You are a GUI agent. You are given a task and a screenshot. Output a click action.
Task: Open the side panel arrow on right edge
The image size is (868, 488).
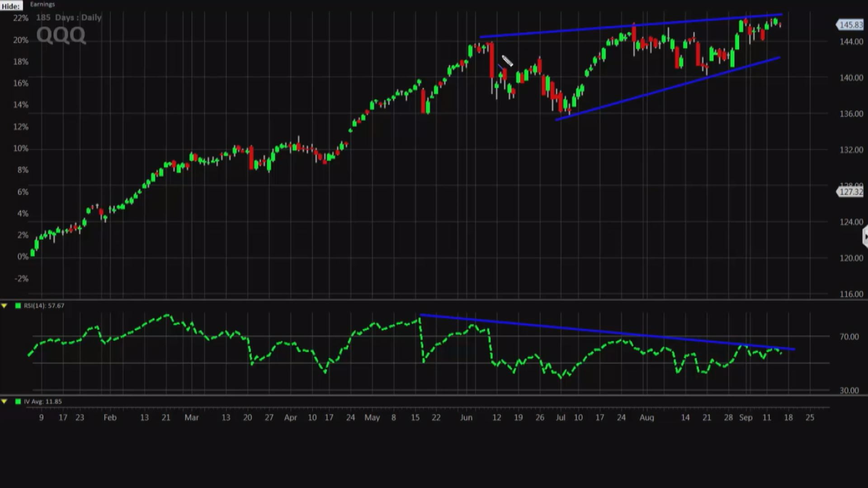point(865,237)
